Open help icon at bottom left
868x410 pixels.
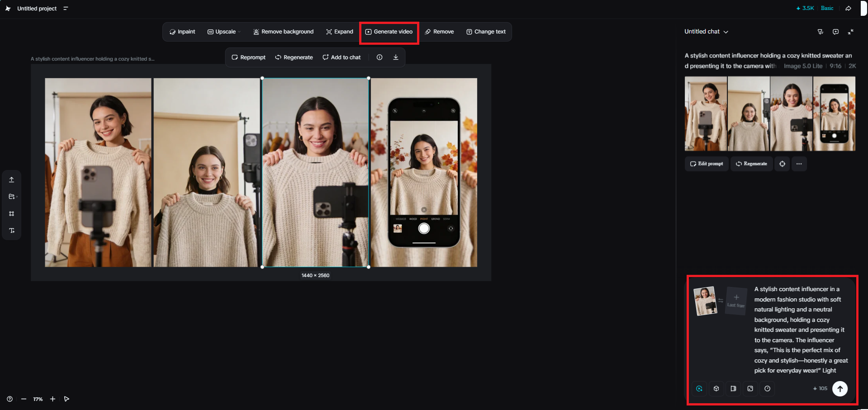9,399
